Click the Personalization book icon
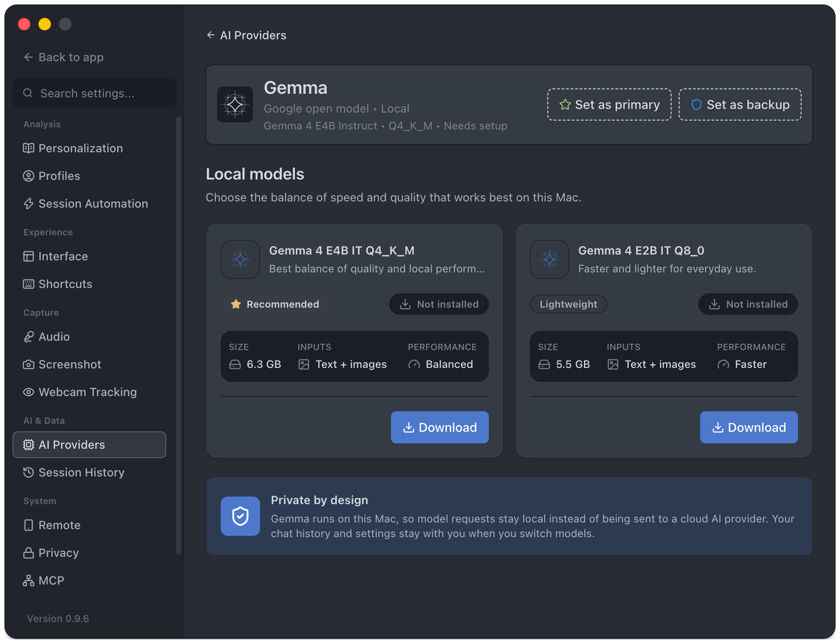840x643 pixels. pyautogui.click(x=29, y=148)
